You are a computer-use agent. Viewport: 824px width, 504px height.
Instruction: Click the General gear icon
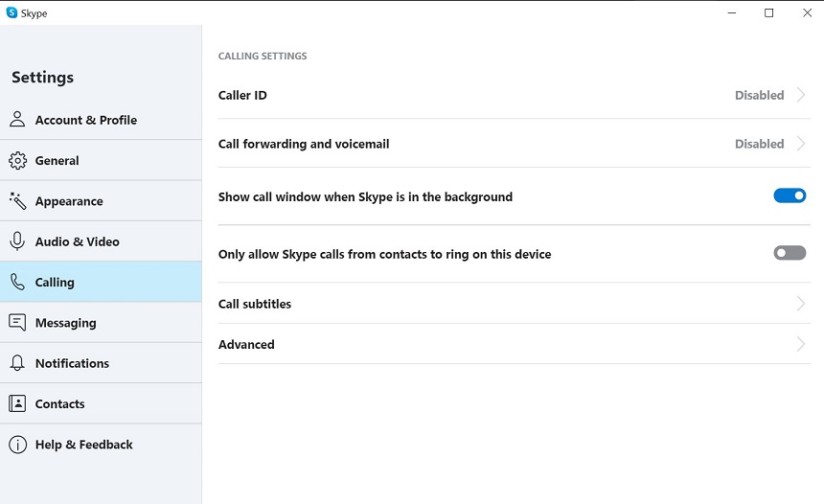[x=17, y=160]
